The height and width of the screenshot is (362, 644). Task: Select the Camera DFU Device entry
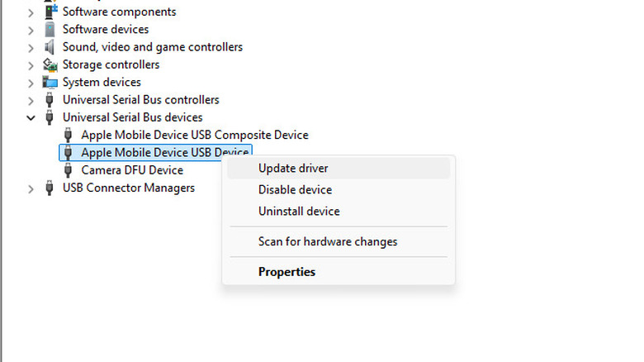(x=132, y=170)
